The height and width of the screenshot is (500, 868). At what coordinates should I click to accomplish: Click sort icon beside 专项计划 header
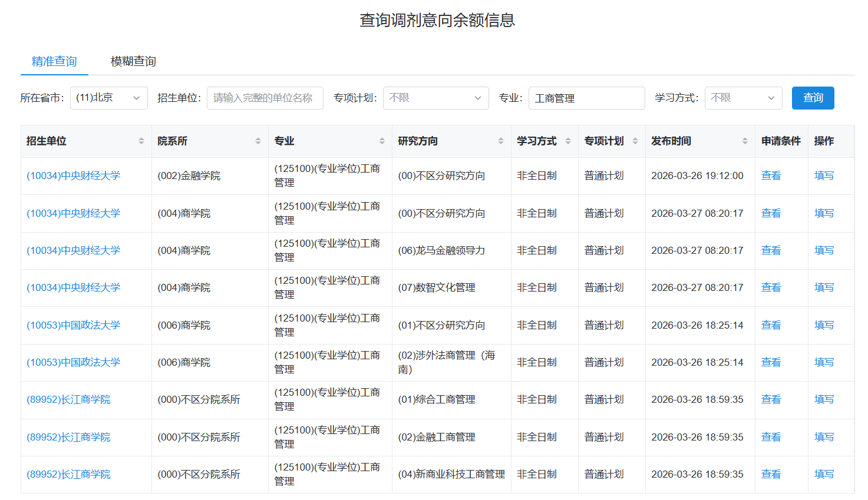(635, 141)
